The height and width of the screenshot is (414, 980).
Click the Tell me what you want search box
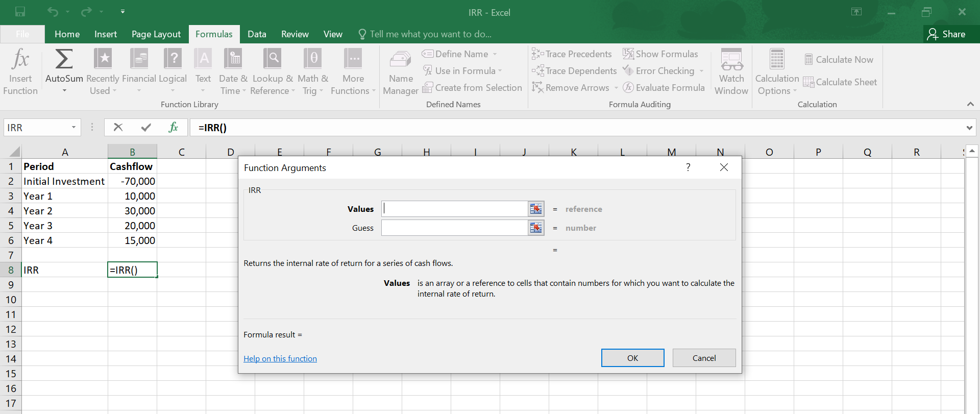425,34
